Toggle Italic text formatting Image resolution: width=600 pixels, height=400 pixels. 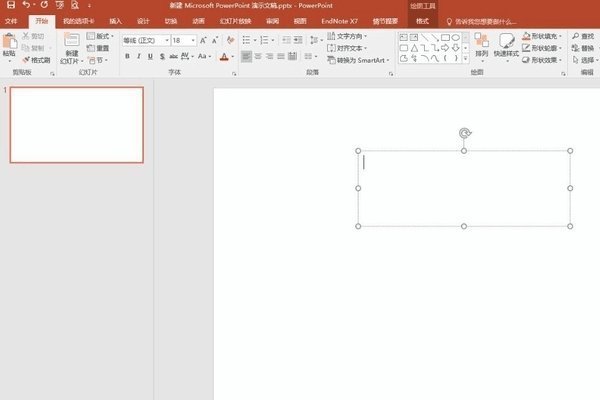pos(139,57)
